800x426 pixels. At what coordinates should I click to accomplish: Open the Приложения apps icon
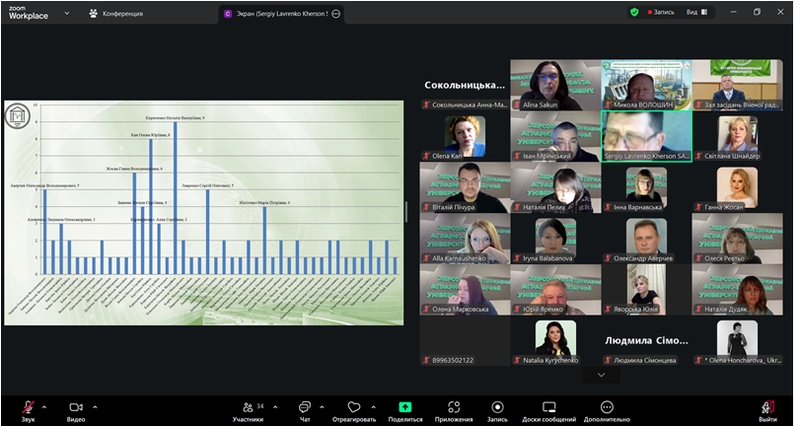(453, 407)
